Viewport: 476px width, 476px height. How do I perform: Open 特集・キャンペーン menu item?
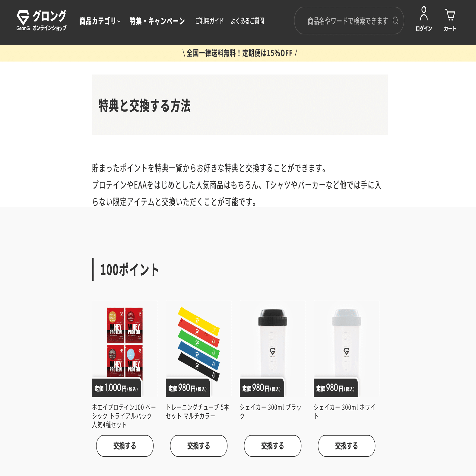(157, 21)
